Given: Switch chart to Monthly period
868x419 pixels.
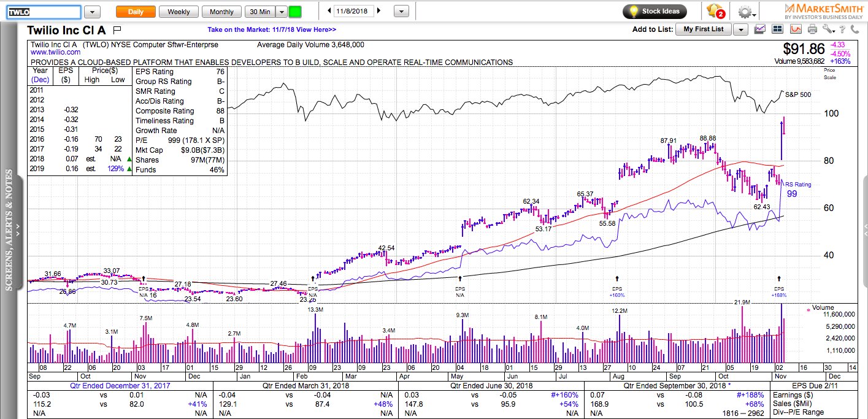Looking at the screenshot, I should click(221, 12).
